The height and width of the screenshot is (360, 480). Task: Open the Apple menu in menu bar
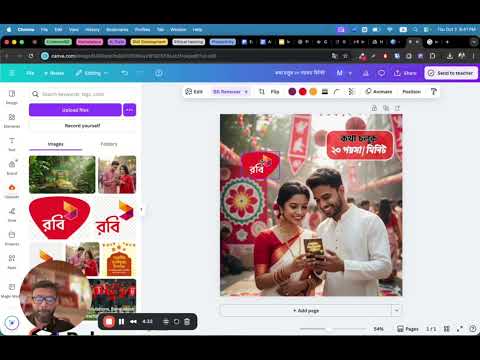[9, 30]
